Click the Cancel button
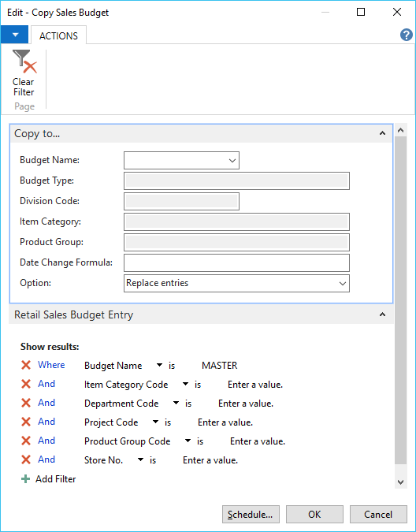The width and height of the screenshot is (416, 532). [378, 515]
